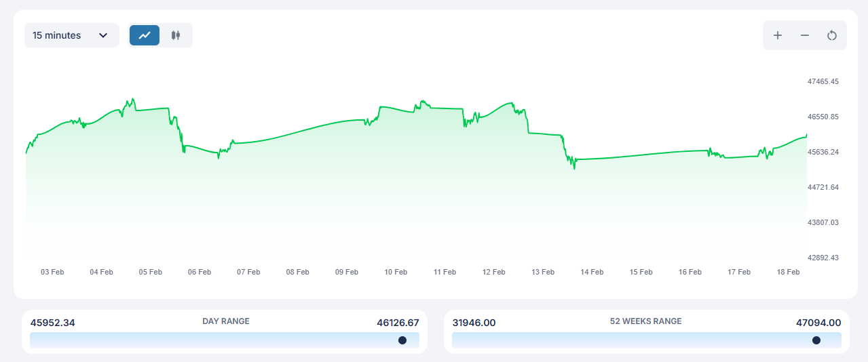The height and width of the screenshot is (362, 868).
Task: Click the day high value 46126.67
Action: [398, 323]
